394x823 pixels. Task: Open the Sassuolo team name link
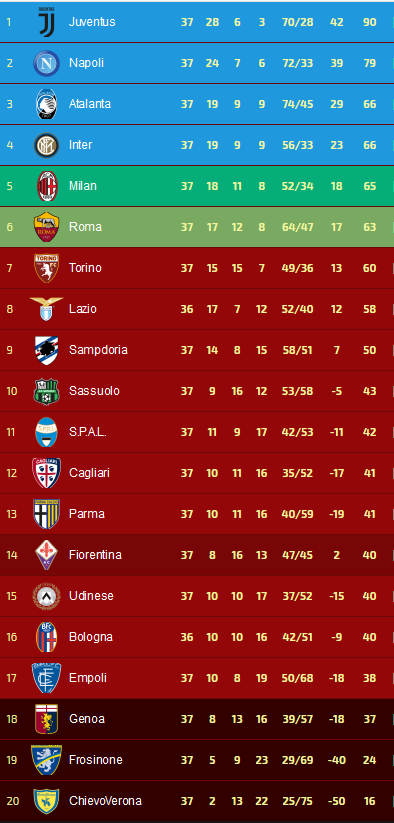pos(94,391)
